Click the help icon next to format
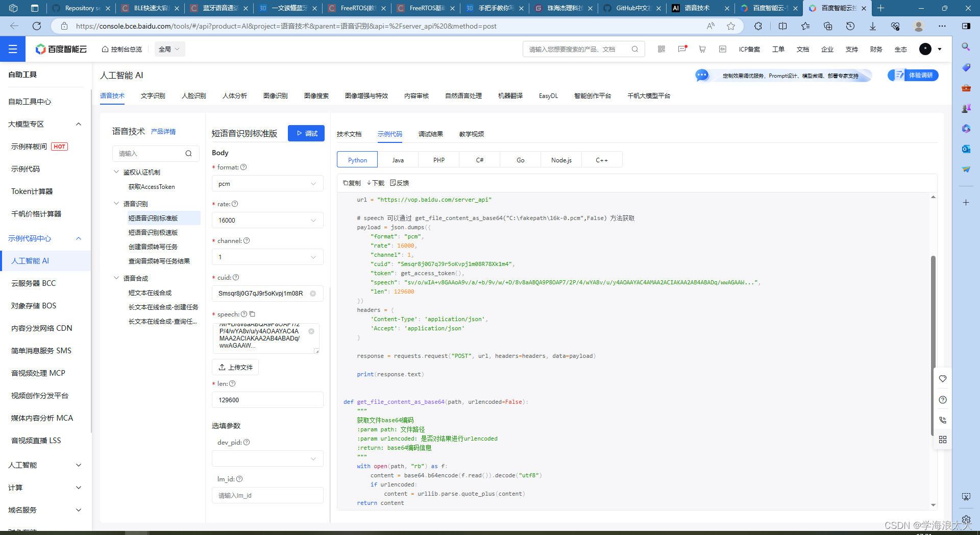This screenshot has height=535, width=980. pos(243,167)
